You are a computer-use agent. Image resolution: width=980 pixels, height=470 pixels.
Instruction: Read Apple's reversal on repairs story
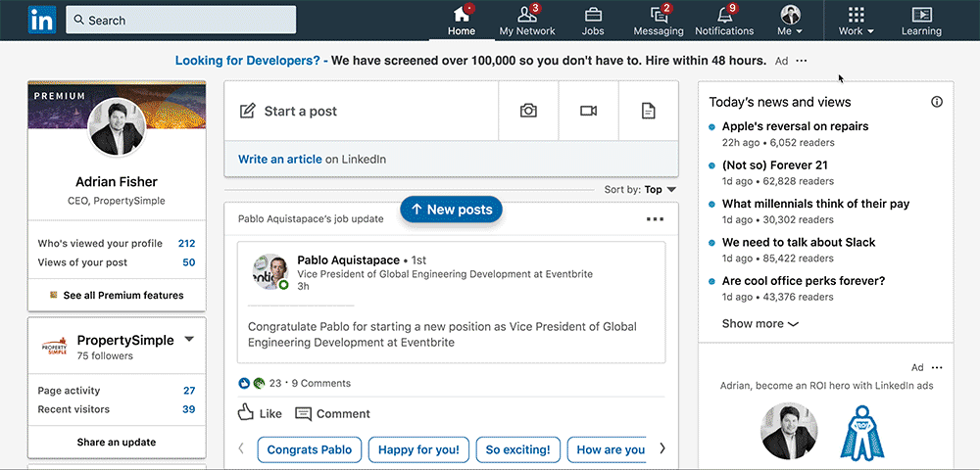click(x=795, y=126)
